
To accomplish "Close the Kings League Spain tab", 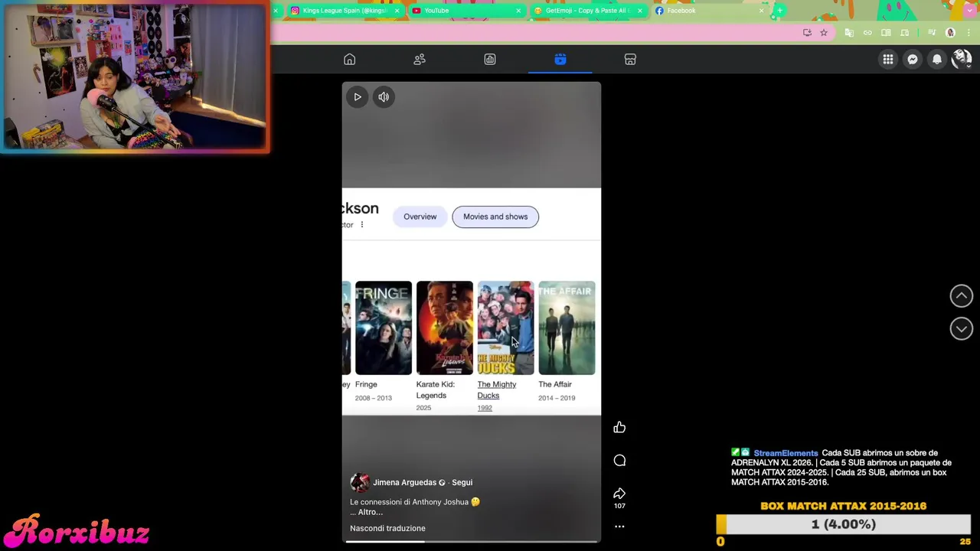I will pos(397,11).
